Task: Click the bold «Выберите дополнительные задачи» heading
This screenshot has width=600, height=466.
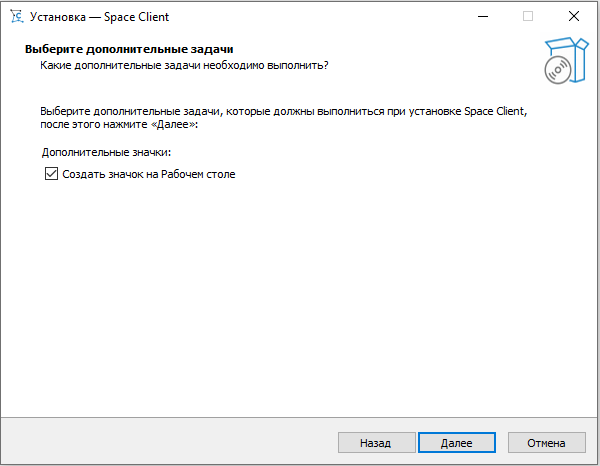Action: [129, 49]
